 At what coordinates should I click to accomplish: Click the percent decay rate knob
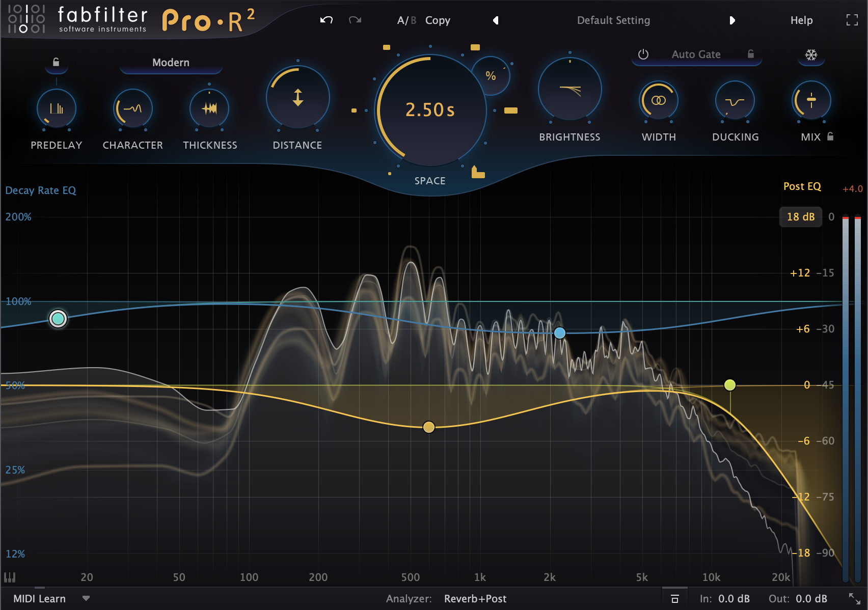point(491,76)
